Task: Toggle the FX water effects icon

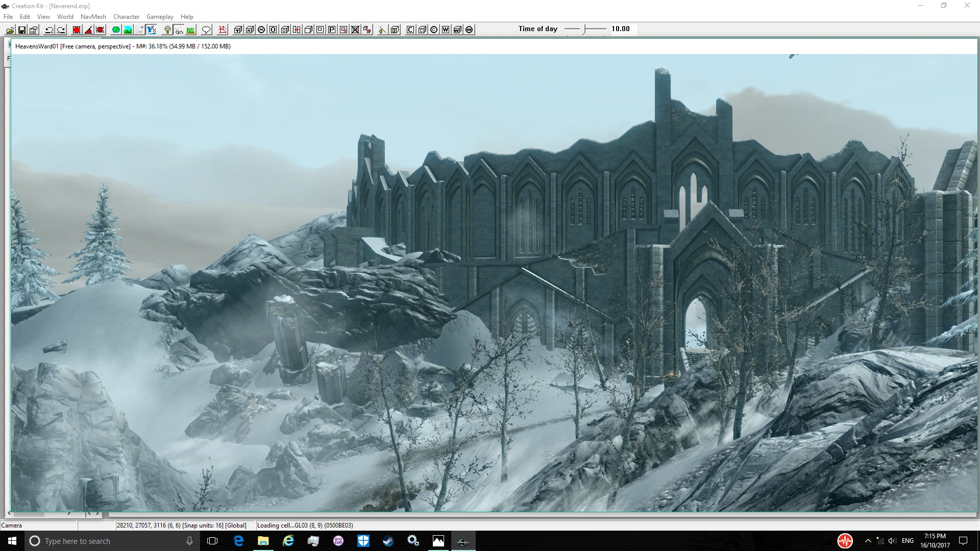Action: [x=151, y=30]
